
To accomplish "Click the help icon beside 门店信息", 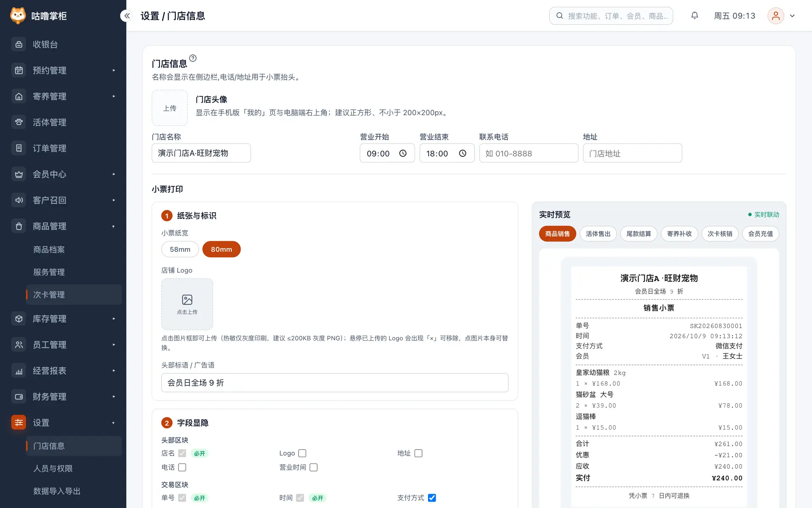I will [193, 58].
